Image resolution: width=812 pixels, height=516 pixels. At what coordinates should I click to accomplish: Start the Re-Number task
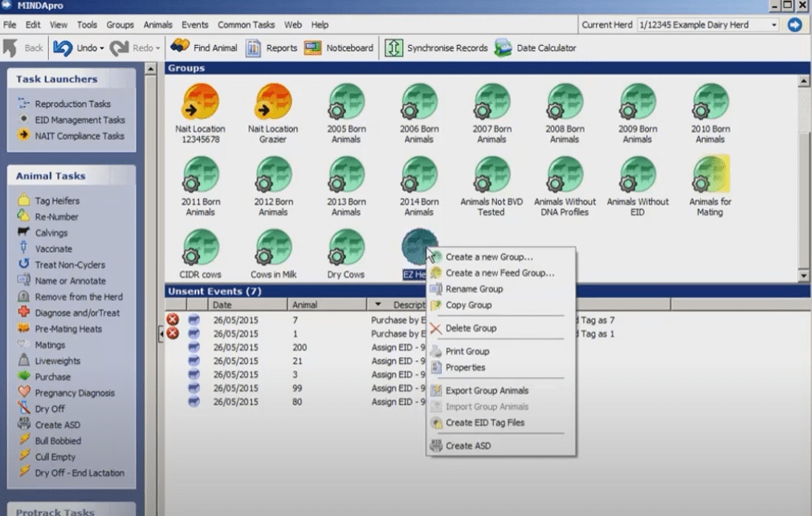47,216
